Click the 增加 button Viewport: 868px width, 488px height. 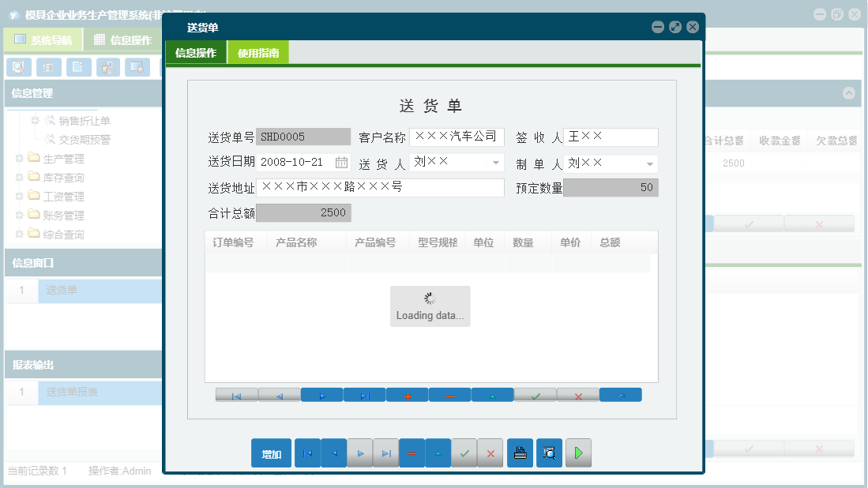tap(271, 452)
